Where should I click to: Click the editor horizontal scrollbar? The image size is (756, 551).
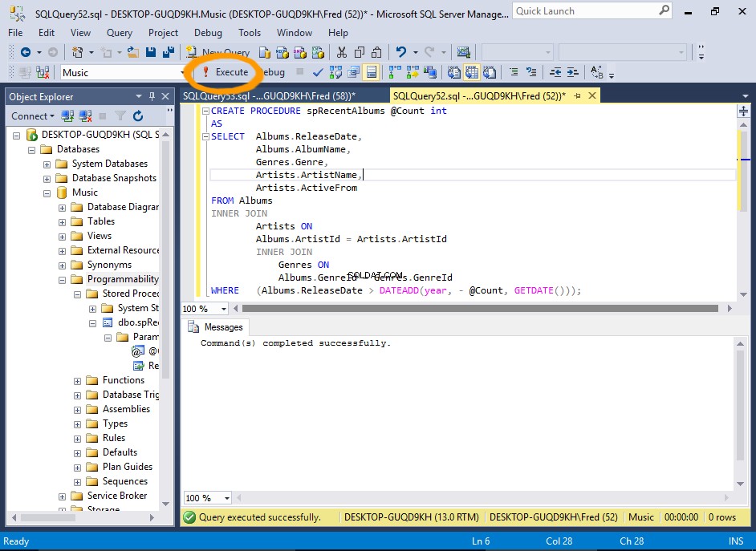pos(480,308)
